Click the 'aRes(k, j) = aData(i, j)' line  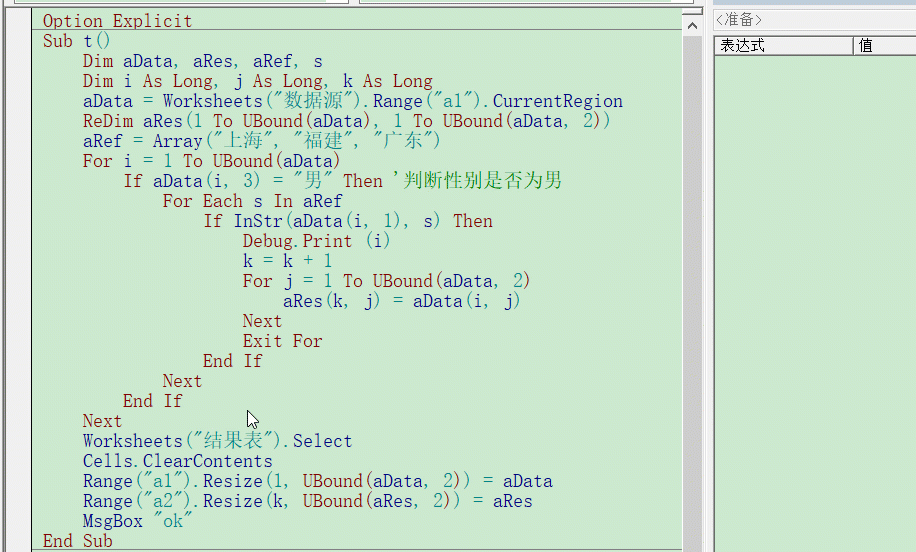pyautogui.click(x=401, y=301)
